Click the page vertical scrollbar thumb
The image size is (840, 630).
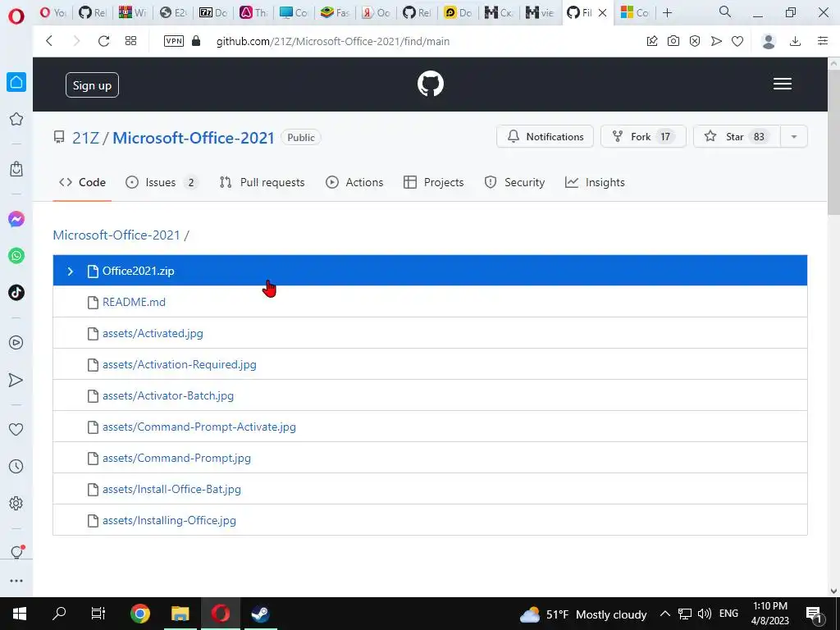tap(833, 142)
